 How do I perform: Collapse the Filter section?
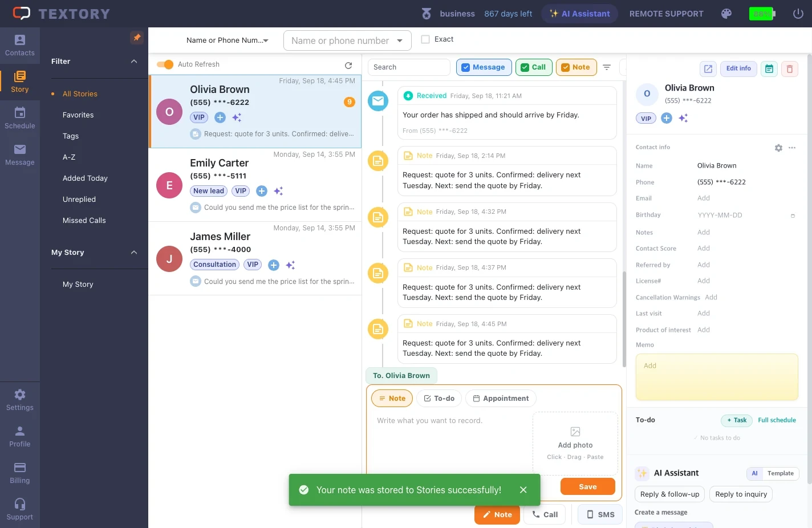[134, 62]
